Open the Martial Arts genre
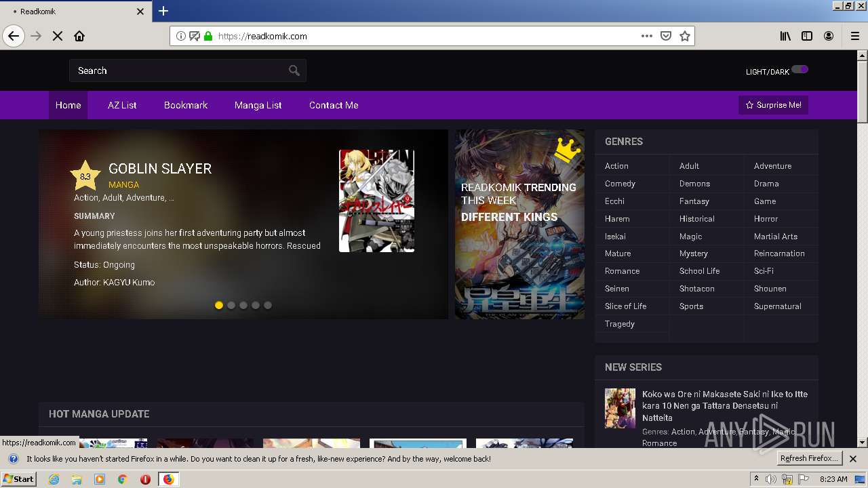Screen dimensions: 868x488 776,237
